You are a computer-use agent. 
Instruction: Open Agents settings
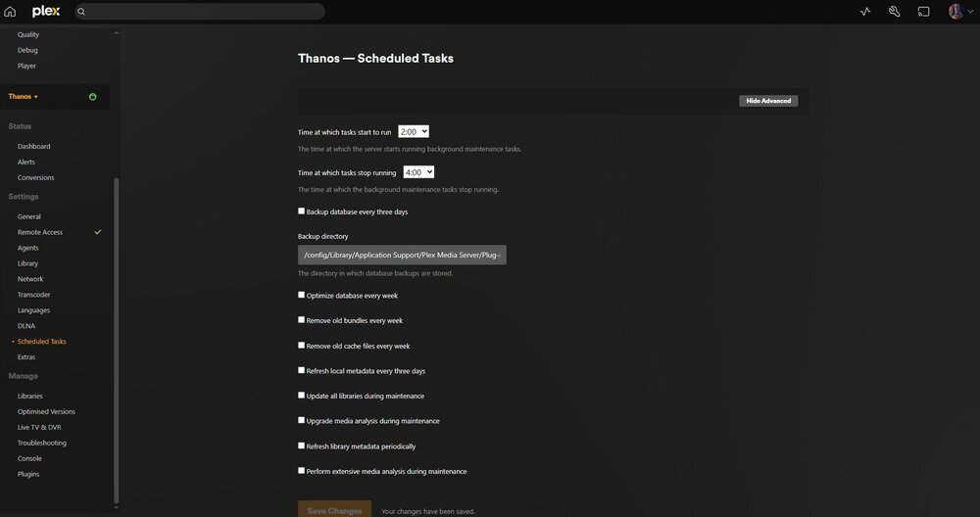point(28,248)
